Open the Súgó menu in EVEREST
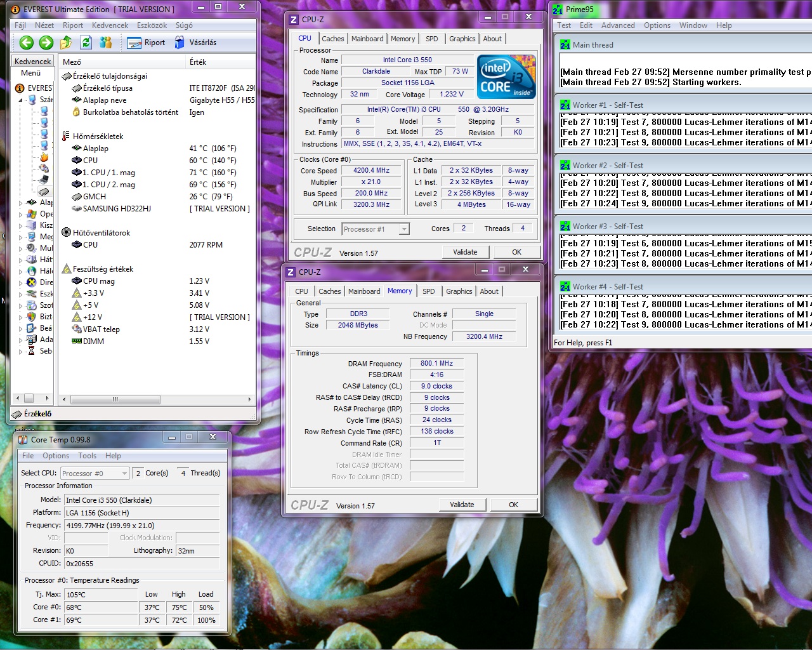Screen dimensions: 812x650 (184, 25)
